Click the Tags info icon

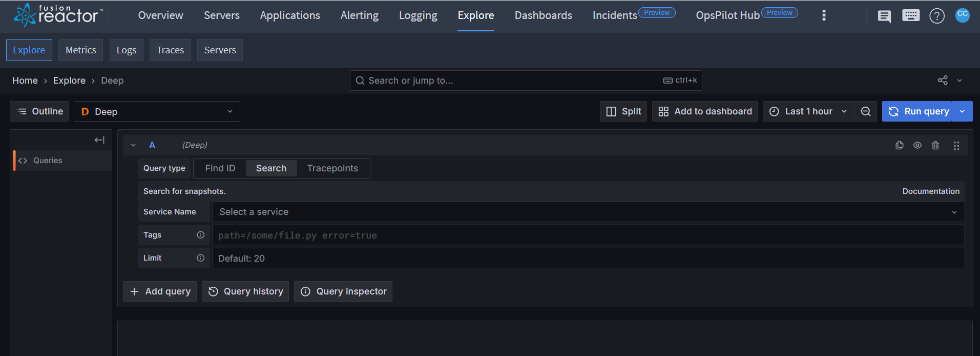[x=201, y=235]
